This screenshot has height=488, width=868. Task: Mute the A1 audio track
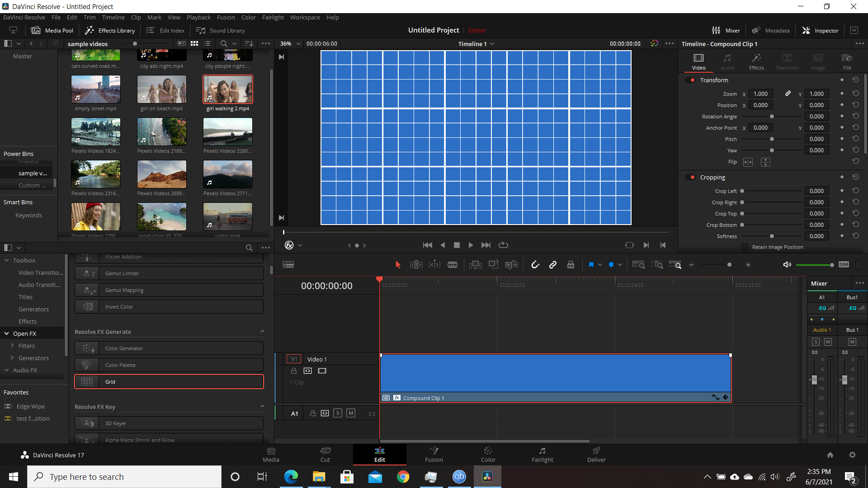point(351,413)
